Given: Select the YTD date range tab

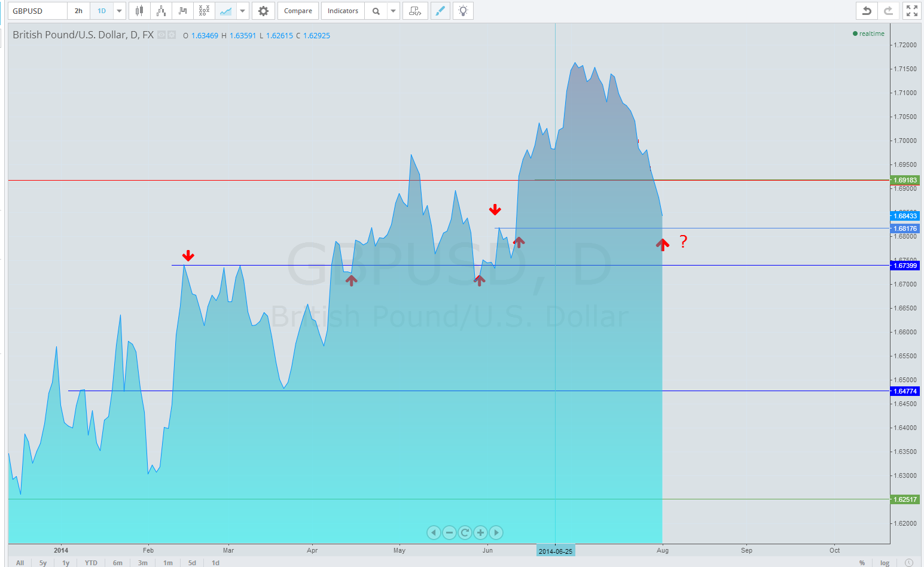Looking at the screenshot, I should tap(91, 563).
